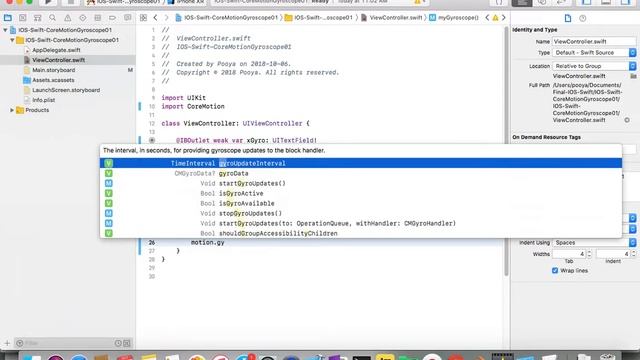Open the Location dropdown Relative to Group
The height and width of the screenshot is (360, 640).
coord(594,66)
